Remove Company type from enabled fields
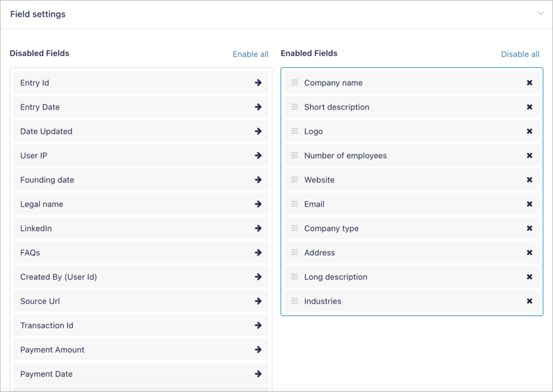The height and width of the screenshot is (392, 553). click(530, 228)
